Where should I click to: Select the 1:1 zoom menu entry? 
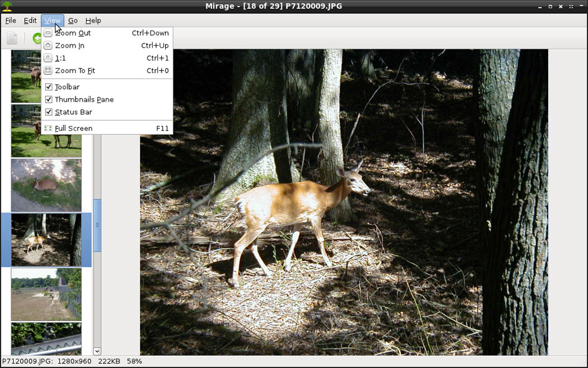coord(107,58)
